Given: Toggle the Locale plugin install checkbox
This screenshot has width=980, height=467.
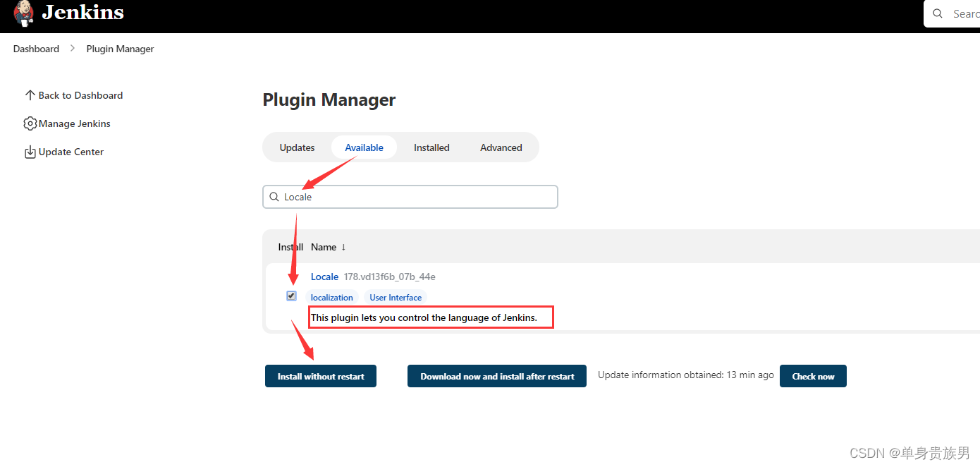Looking at the screenshot, I should (x=291, y=296).
